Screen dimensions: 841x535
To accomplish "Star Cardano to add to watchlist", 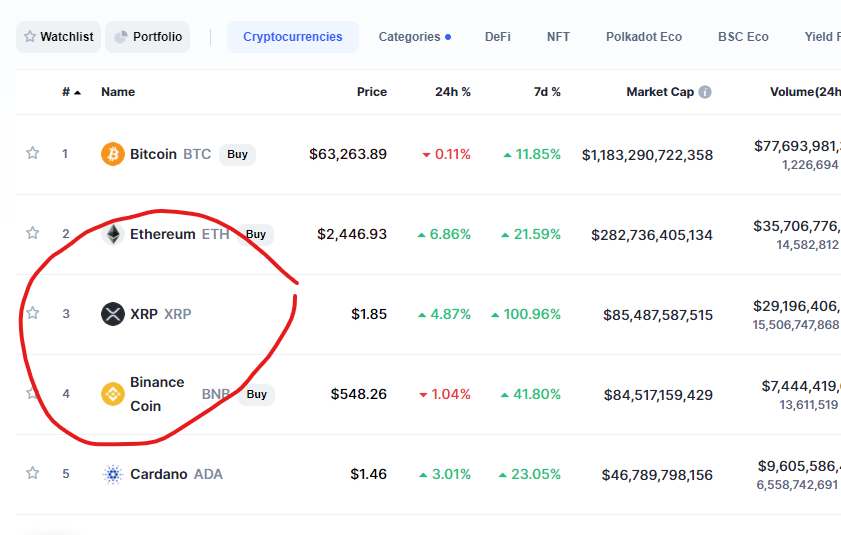I will [x=33, y=473].
